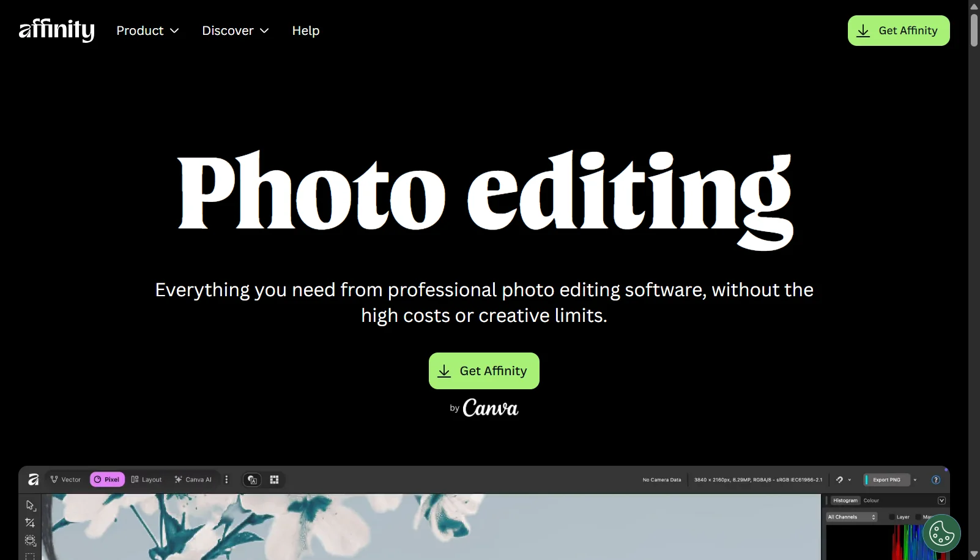980x560 pixels.
Task: Switch to the Pixel persona tab
Action: (107, 480)
